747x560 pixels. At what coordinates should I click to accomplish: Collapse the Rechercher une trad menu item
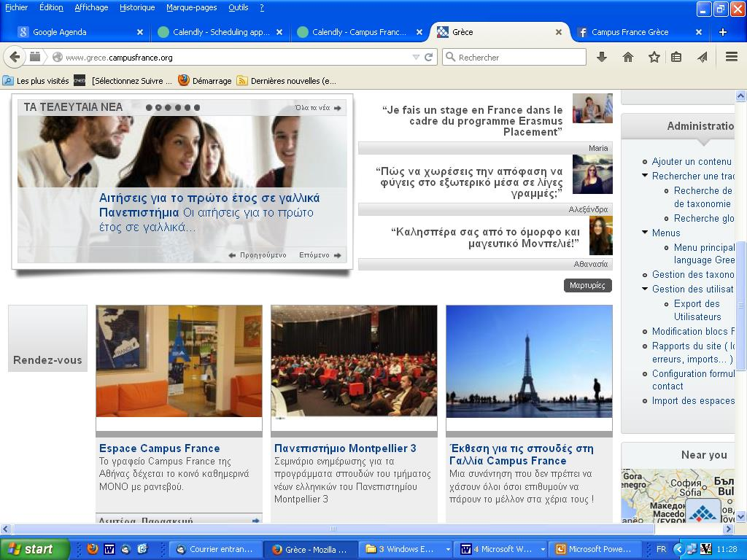click(x=645, y=176)
